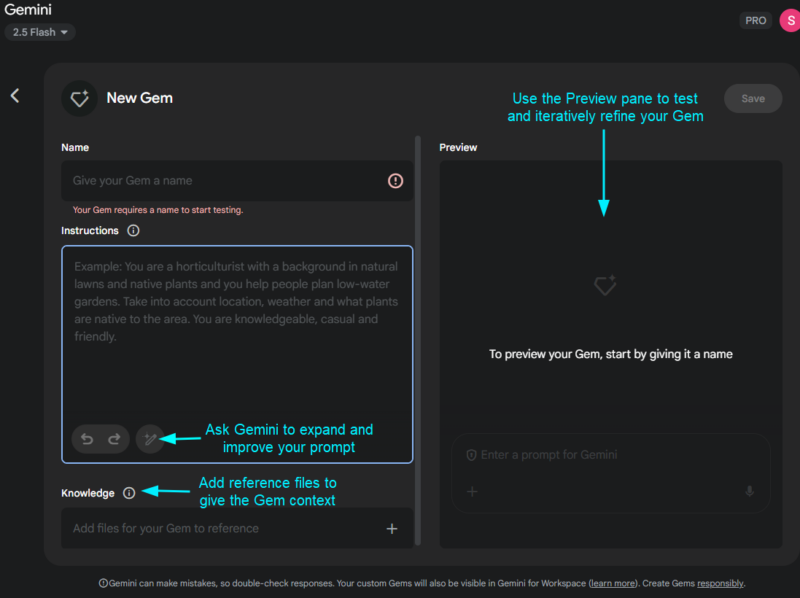Click the Instructions label
The width and height of the screenshot is (800, 598).
[x=90, y=231]
